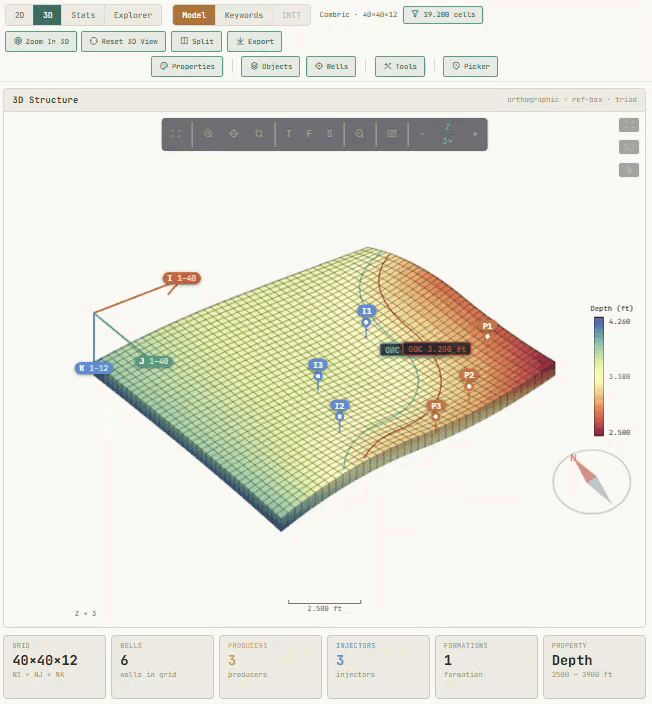The width and height of the screenshot is (652, 704).
Task: Click the Producers 3 summary card
Action: (x=270, y=667)
